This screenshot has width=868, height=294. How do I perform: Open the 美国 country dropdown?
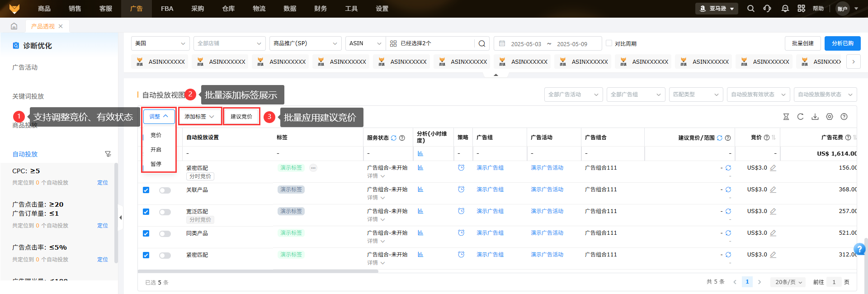[160, 43]
